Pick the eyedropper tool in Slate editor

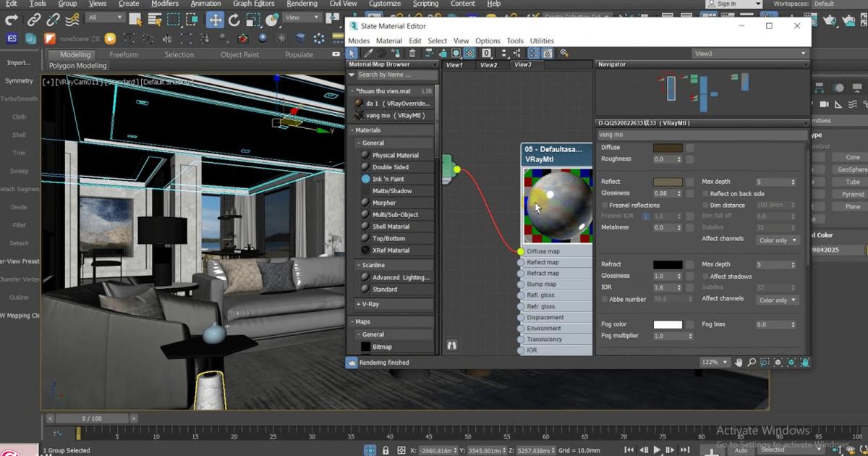[x=368, y=53]
